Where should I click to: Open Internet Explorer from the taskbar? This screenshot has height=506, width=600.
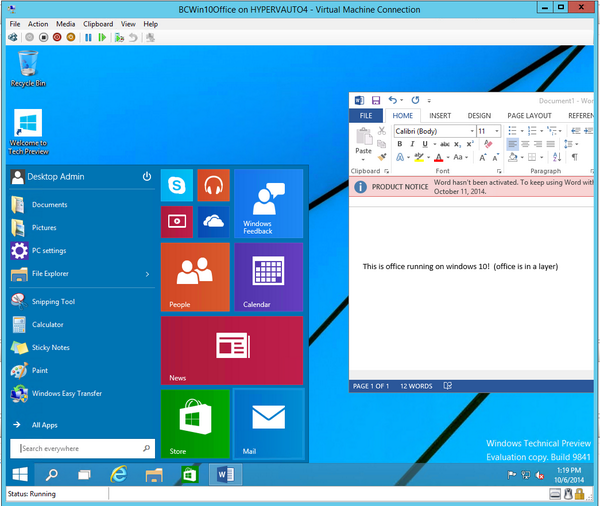(x=119, y=475)
